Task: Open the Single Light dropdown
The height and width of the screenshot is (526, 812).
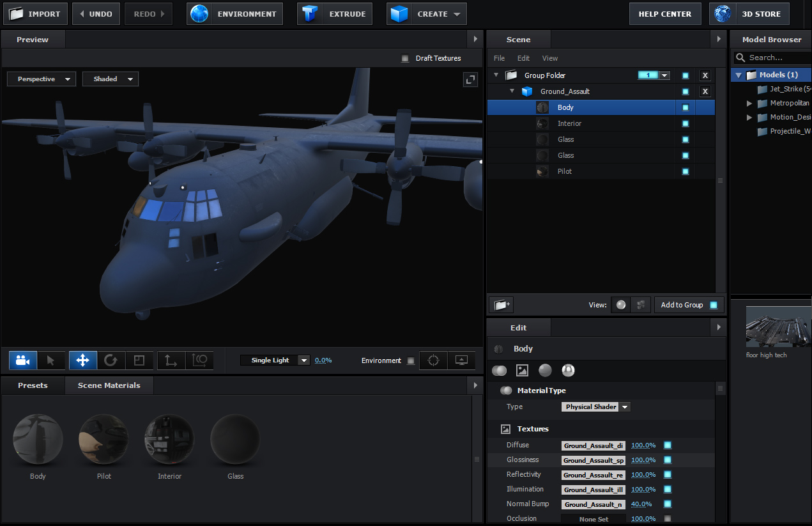Action: pyautogui.click(x=275, y=360)
